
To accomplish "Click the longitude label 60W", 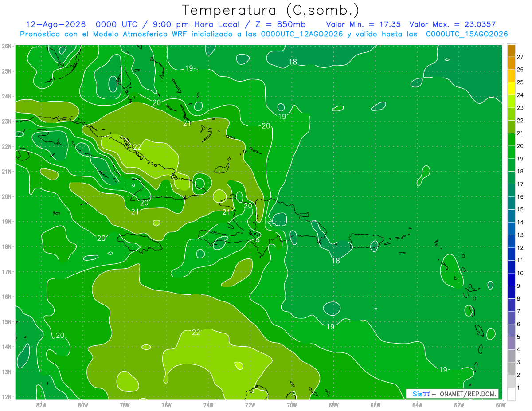I will (501, 405).
